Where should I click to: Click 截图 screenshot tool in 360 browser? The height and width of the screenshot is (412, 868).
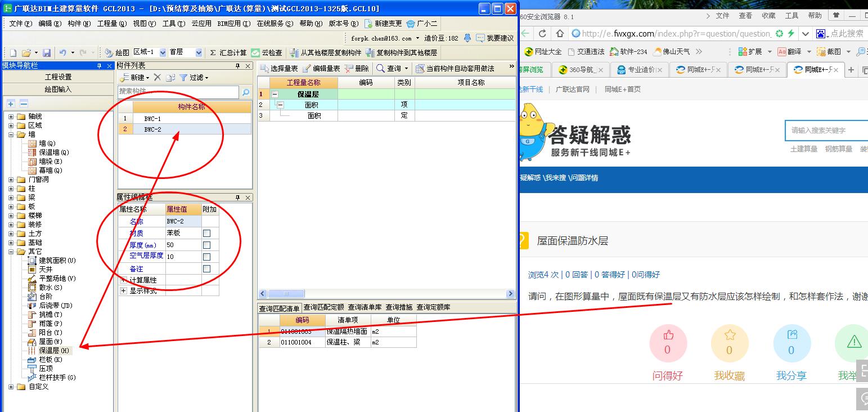[x=829, y=52]
